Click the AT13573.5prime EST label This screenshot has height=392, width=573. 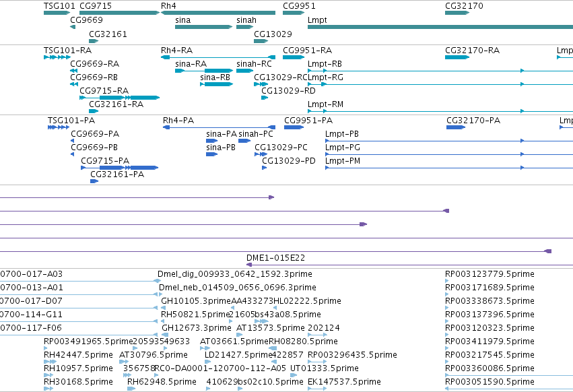pyautogui.click(x=271, y=328)
